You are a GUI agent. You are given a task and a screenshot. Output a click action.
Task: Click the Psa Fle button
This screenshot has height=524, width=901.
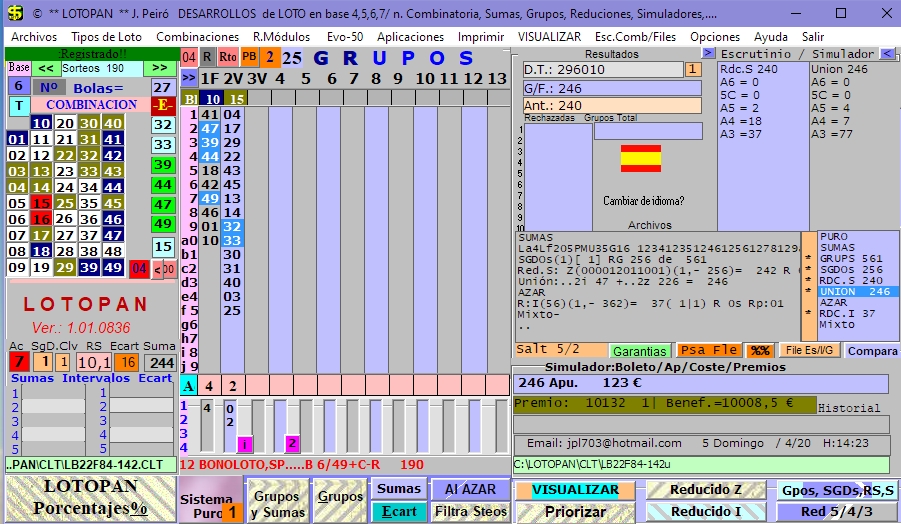[708, 350]
